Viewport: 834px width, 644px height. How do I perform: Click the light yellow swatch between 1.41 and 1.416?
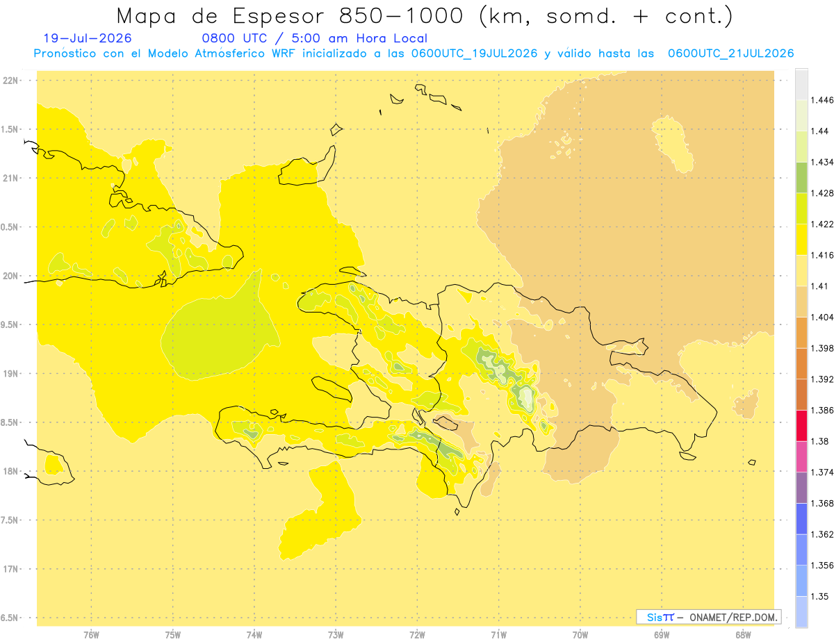pyautogui.click(x=801, y=271)
